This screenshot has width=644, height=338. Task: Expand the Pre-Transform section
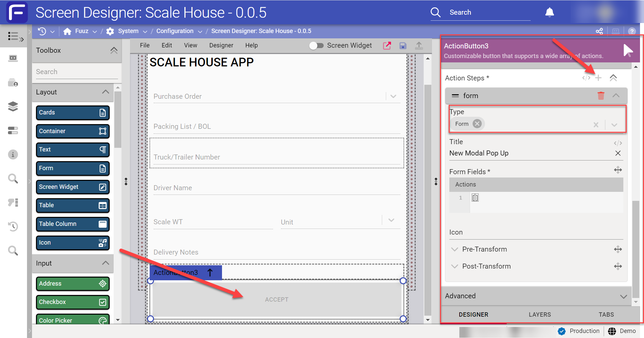tap(454, 249)
